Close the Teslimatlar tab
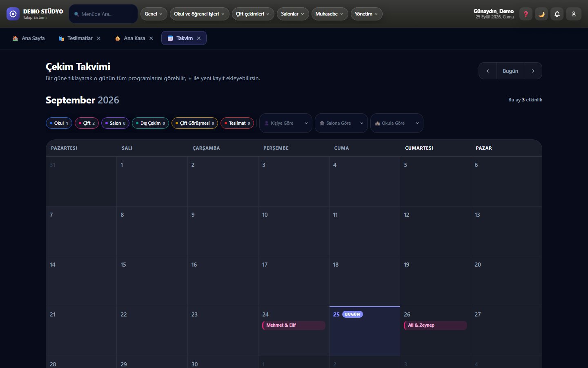 pos(98,38)
